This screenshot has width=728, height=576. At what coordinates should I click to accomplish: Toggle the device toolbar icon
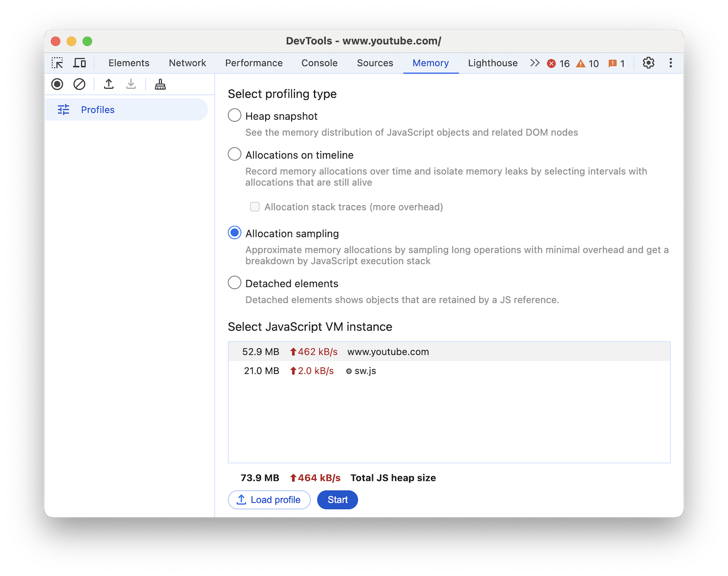80,62
